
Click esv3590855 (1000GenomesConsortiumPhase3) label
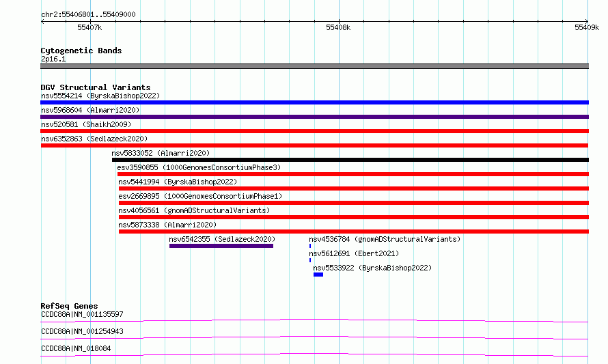199,167
